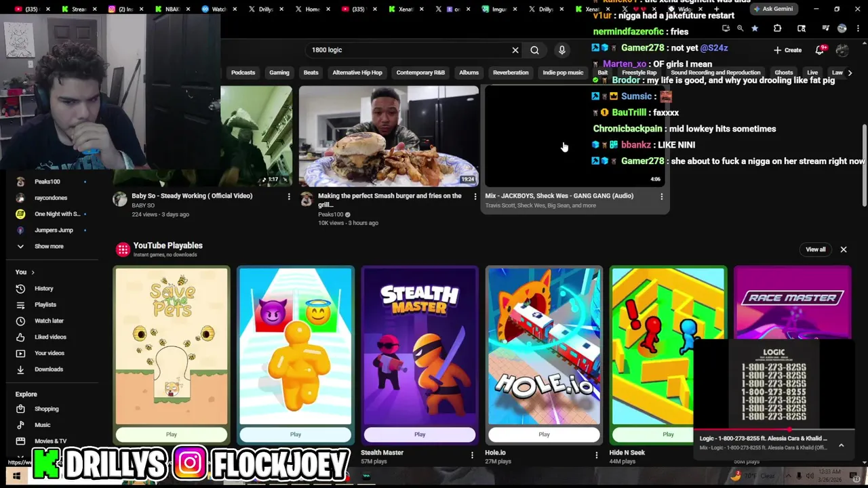Open options menu for JACKBOYS mix
Screen dimensions: 868x488
(662, 197)
